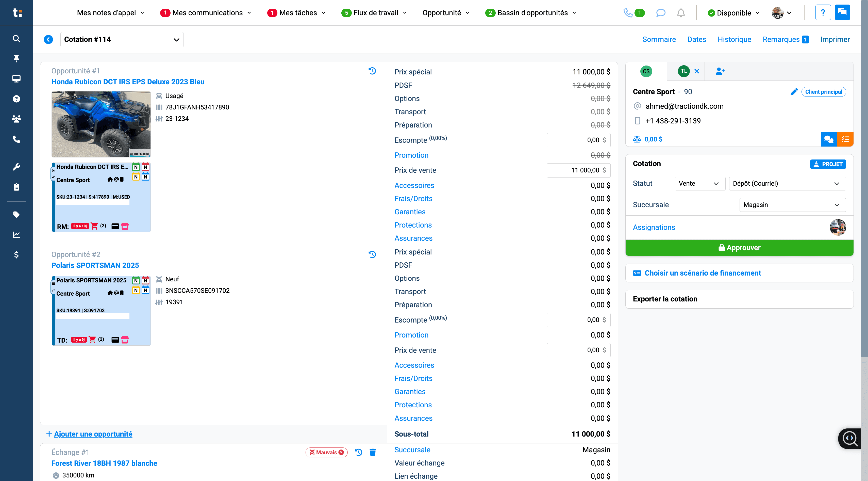This screenshot has height=481, width=868.
Task: Open the Succursale Magasin dropdown
Action: (792, 205)
